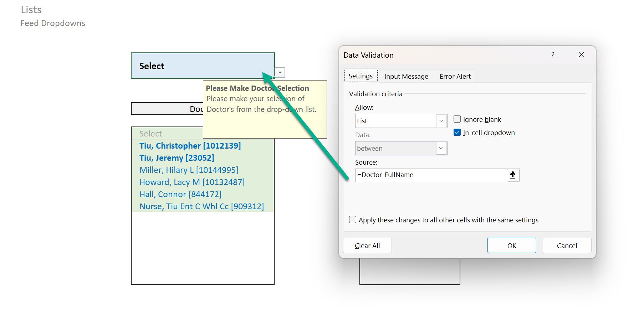The image size is (644, 325).
Task: Select Miller, Hilary L from the doctor list
Action: click(x=189, y=170)
